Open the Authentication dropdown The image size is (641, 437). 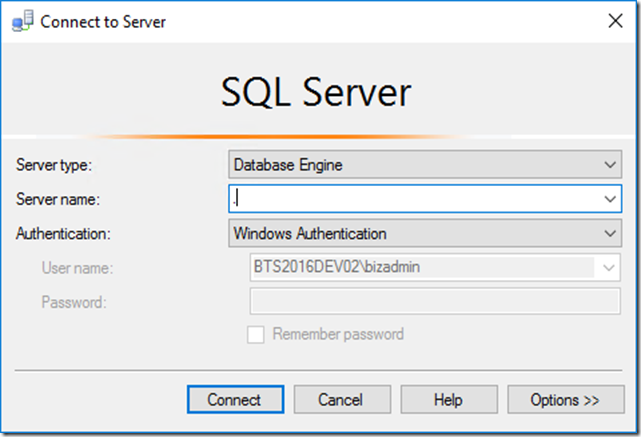pyautogui.click(x=425, y=233)
